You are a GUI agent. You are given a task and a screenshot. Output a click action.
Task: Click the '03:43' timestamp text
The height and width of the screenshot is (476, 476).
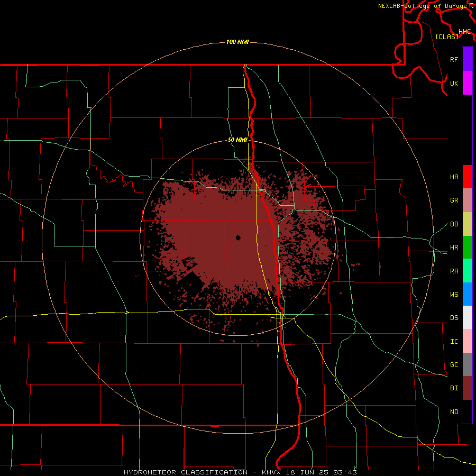[x=345, y=472]
